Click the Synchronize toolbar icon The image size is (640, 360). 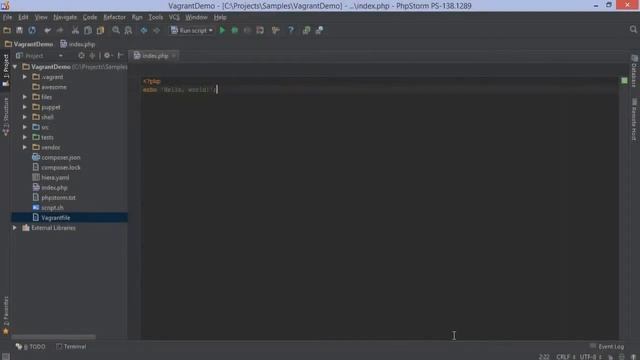pos(32,30)
